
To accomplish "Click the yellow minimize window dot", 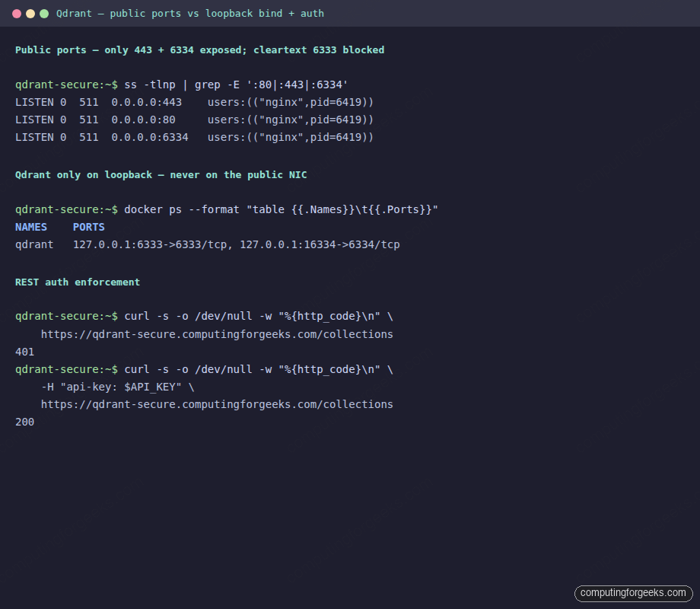I will (30, 14).
